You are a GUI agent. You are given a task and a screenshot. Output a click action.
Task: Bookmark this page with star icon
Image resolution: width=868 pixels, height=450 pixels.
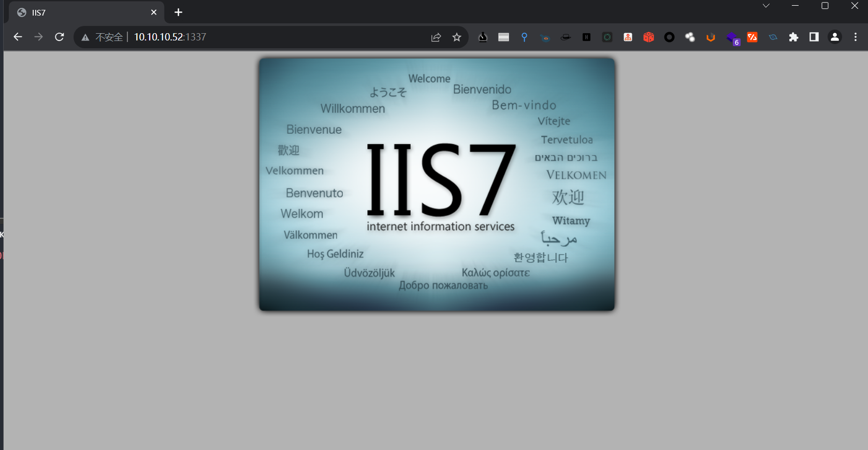[x=457, y=37]
